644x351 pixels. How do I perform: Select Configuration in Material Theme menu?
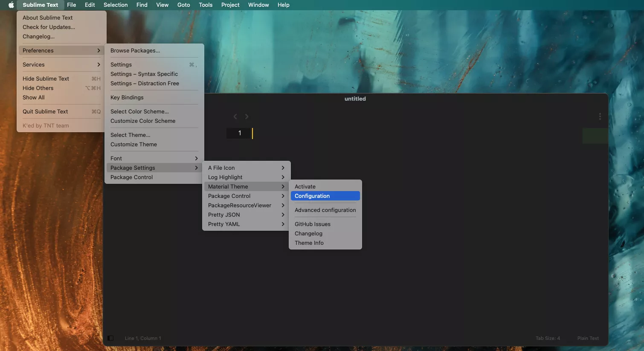tap(325, 196)
